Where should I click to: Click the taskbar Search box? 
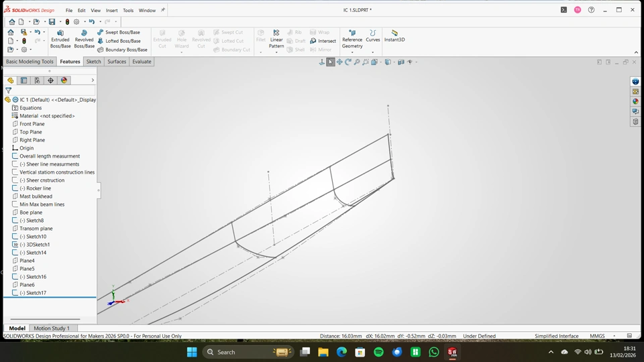248,352
